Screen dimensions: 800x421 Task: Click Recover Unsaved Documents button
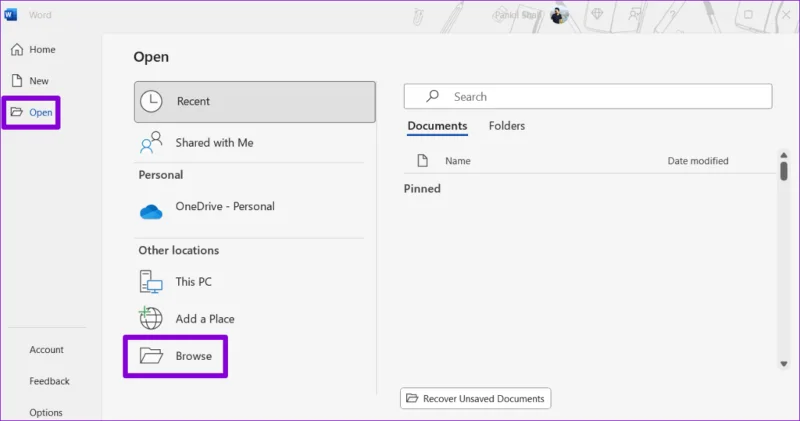coord(476,399)
